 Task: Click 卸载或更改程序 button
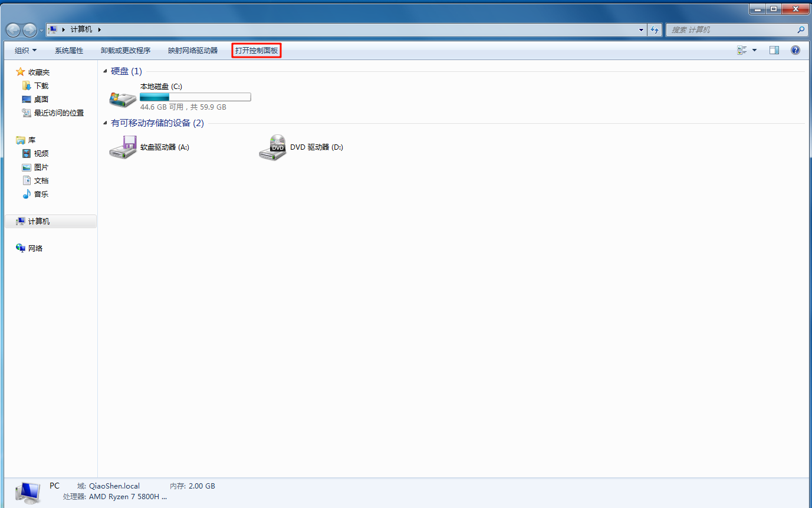126,51
